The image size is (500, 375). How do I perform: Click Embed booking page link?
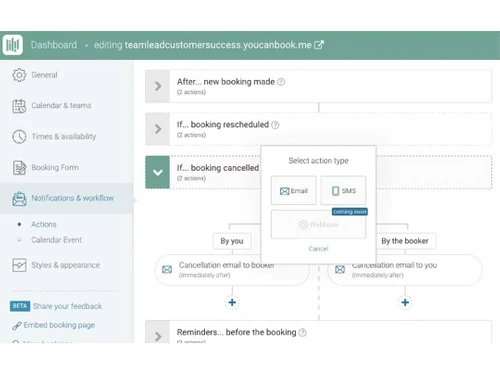point(59,325)
